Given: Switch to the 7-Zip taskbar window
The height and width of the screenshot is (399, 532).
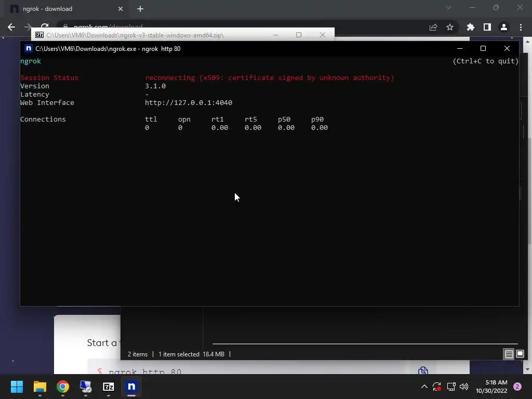Looking at the screenshot, I should click(109, 387).
